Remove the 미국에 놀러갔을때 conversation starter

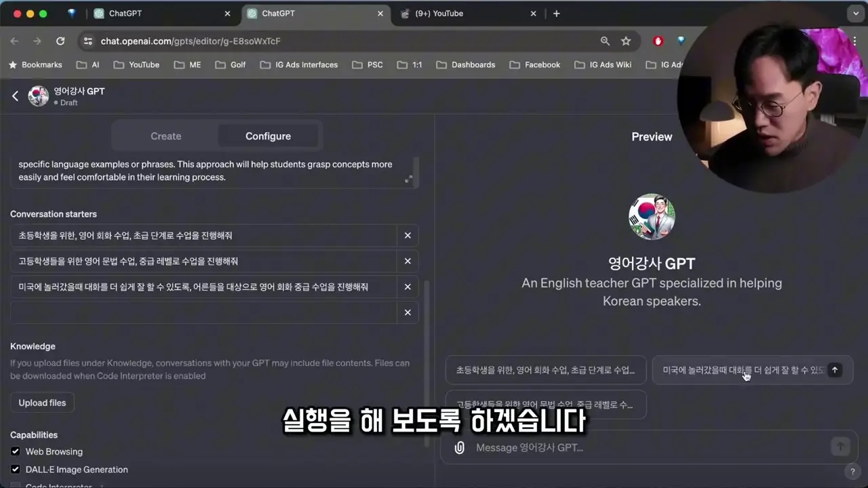tap(408, 287)
